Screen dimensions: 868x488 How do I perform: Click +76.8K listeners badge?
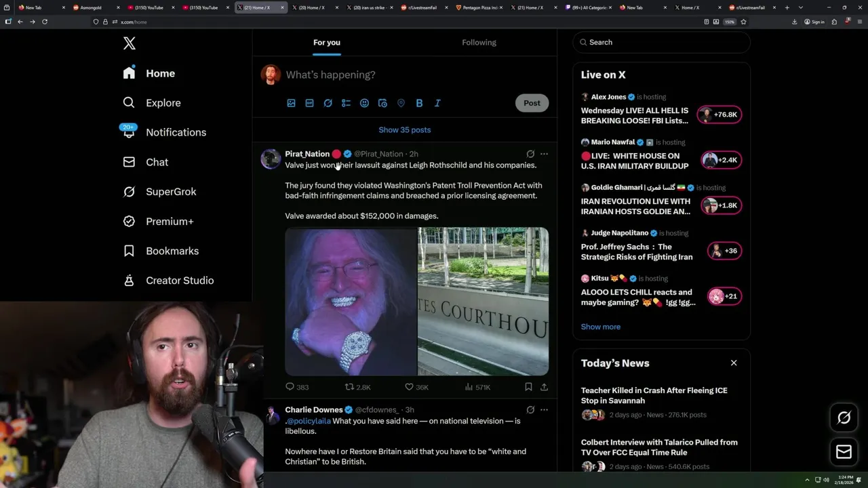pos(720,115)
